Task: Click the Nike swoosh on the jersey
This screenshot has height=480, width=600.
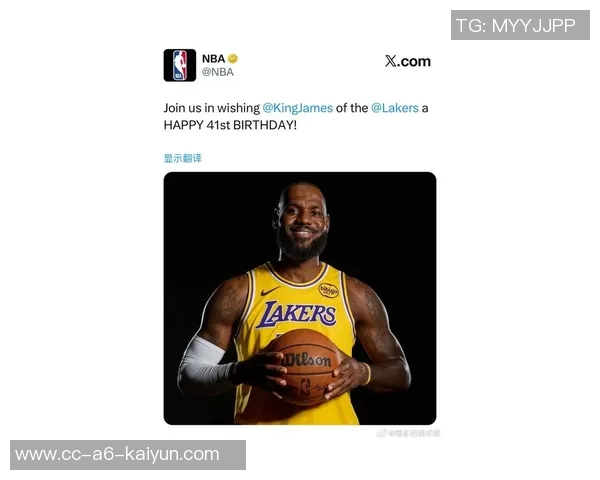Action: (269, 291)
